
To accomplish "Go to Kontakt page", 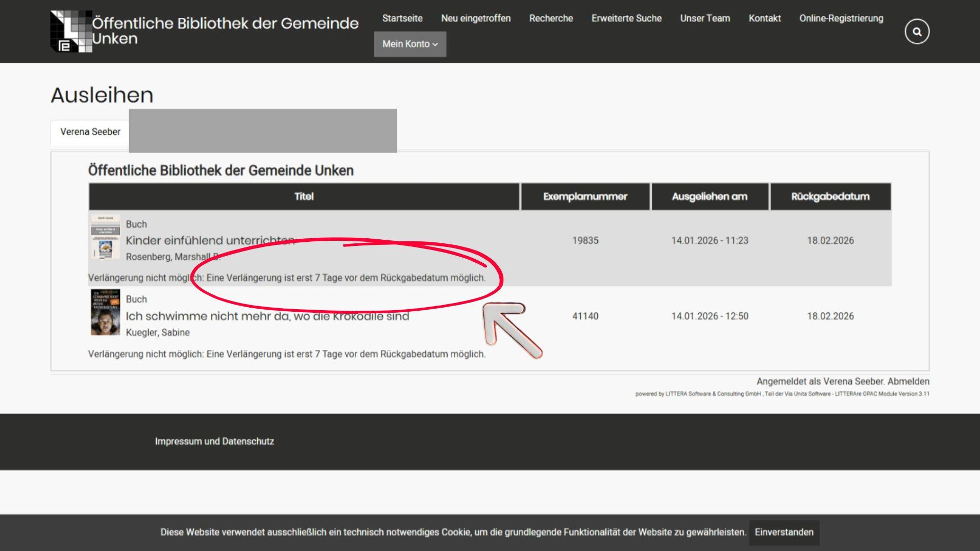I will tap(765, 18).
